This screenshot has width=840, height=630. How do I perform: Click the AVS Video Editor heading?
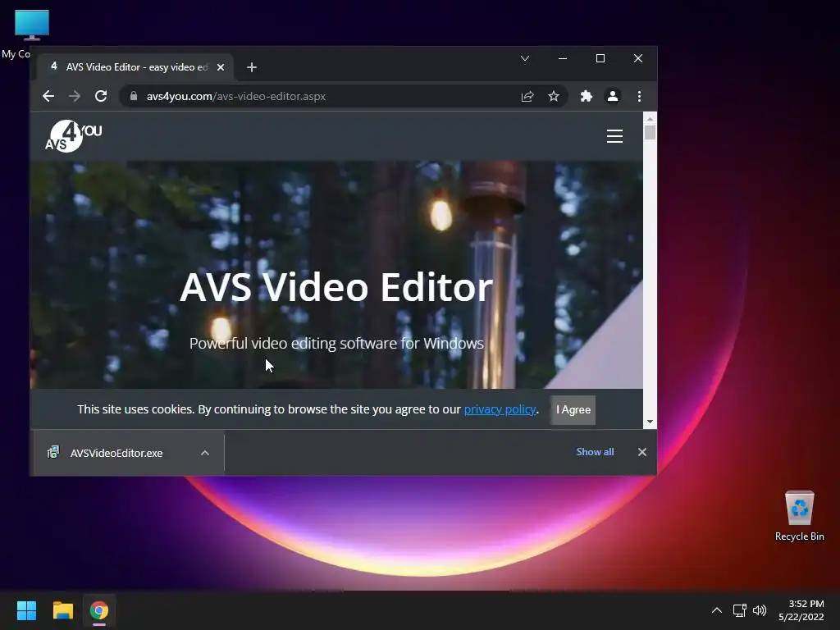(x=336, y=287)
